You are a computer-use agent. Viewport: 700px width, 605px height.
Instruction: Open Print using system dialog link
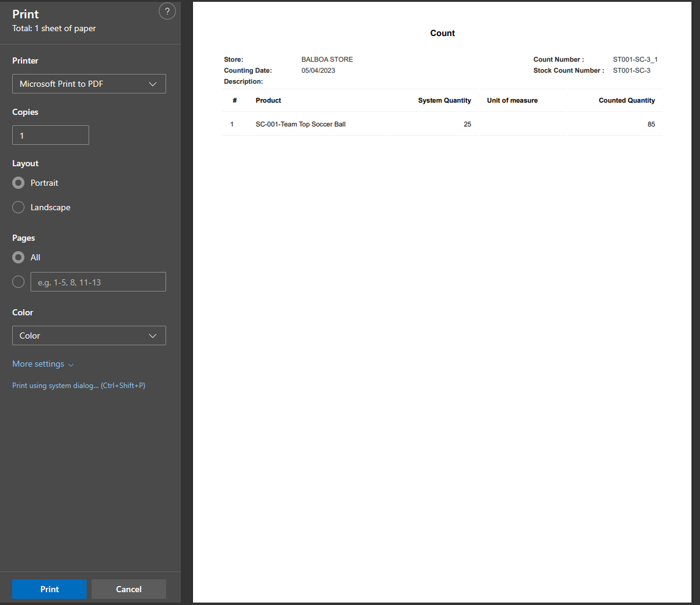point(79,386)
